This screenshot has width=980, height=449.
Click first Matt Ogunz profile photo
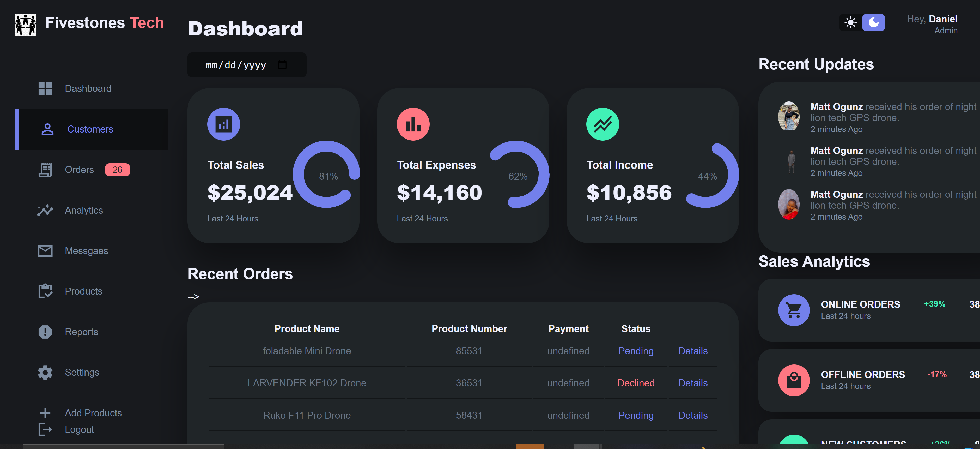coord(789,116)
